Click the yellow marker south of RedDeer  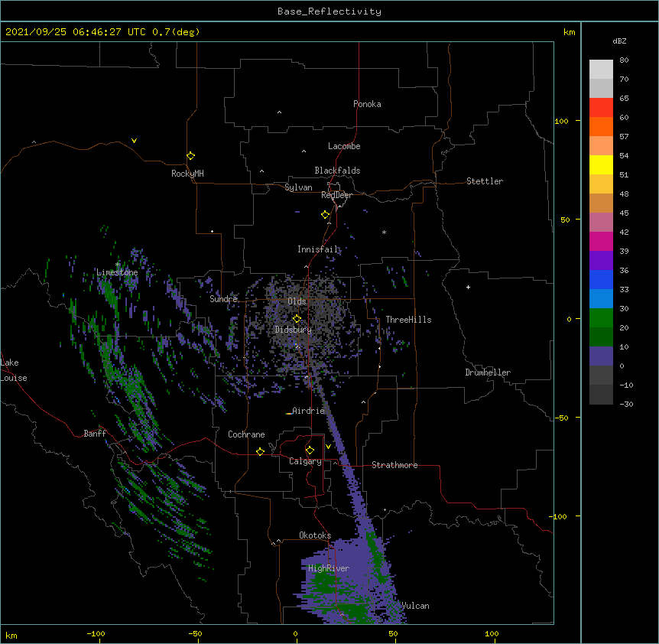coord(325,215)
